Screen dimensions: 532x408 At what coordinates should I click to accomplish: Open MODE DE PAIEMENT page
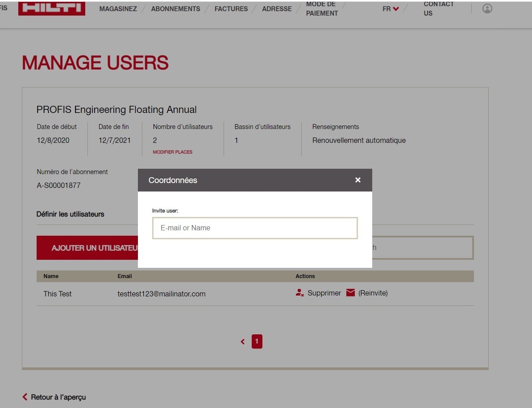322,8
